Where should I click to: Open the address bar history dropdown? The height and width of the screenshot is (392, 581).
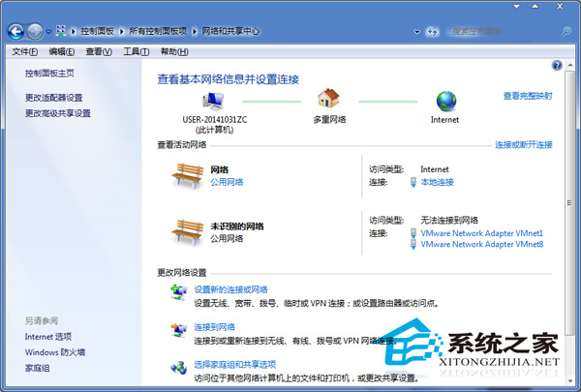(417, 32)
